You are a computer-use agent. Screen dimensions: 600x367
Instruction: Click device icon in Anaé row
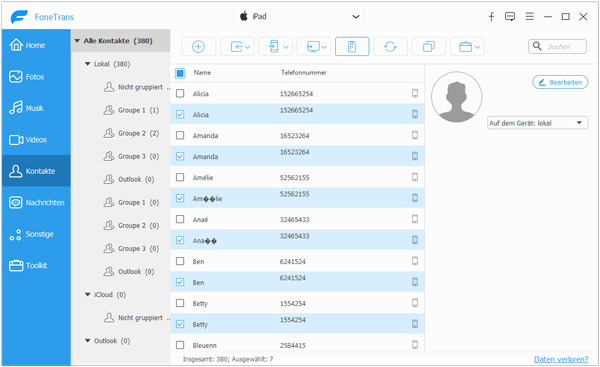pyautogui.click(x=415, y=219)
